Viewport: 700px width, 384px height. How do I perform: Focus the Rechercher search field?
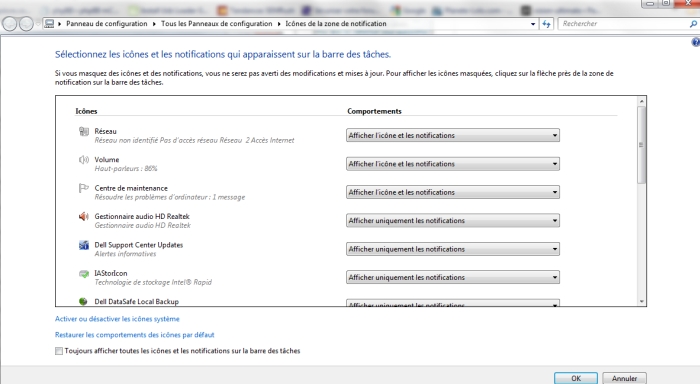[x=623, y=24]
